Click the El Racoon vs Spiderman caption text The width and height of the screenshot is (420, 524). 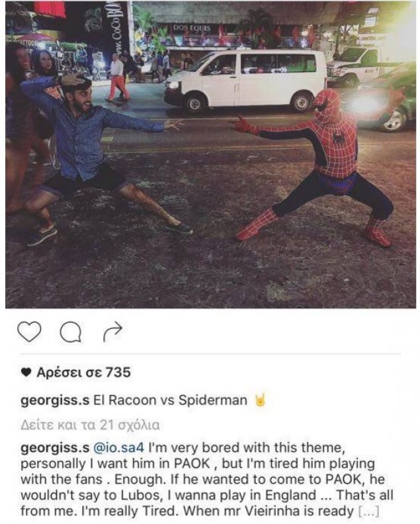[x=170, y=400]
